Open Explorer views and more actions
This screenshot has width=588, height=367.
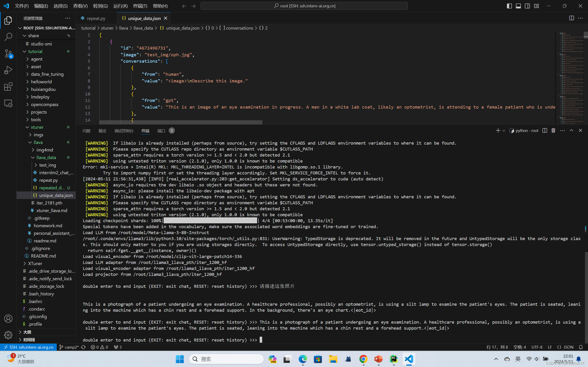pyautogui.click(x=68, y=18)
